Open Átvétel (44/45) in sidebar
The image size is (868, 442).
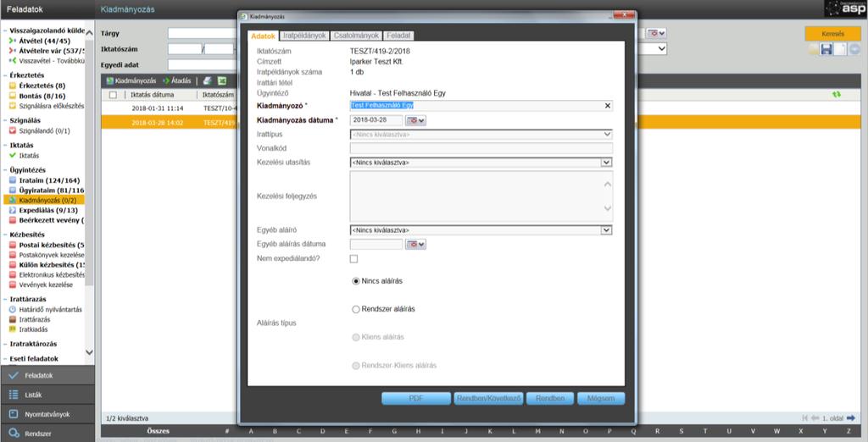tap(41, 41)
